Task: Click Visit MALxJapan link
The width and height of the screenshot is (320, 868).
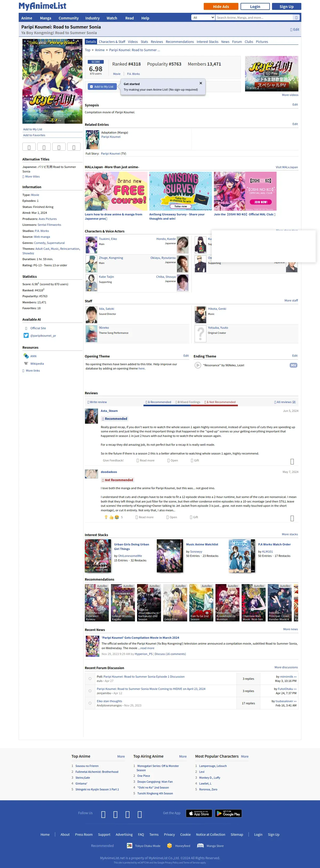Action: coord(287,167)
